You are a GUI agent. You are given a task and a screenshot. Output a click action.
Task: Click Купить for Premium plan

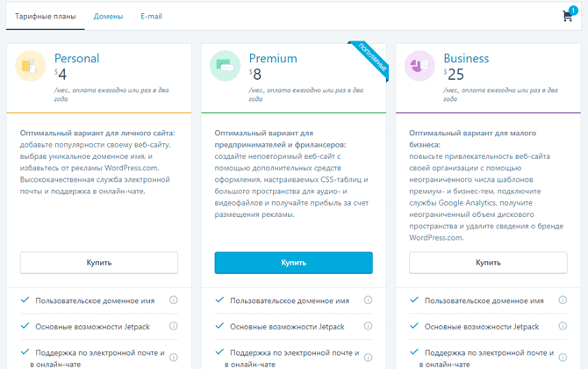[x=294, y=263]
